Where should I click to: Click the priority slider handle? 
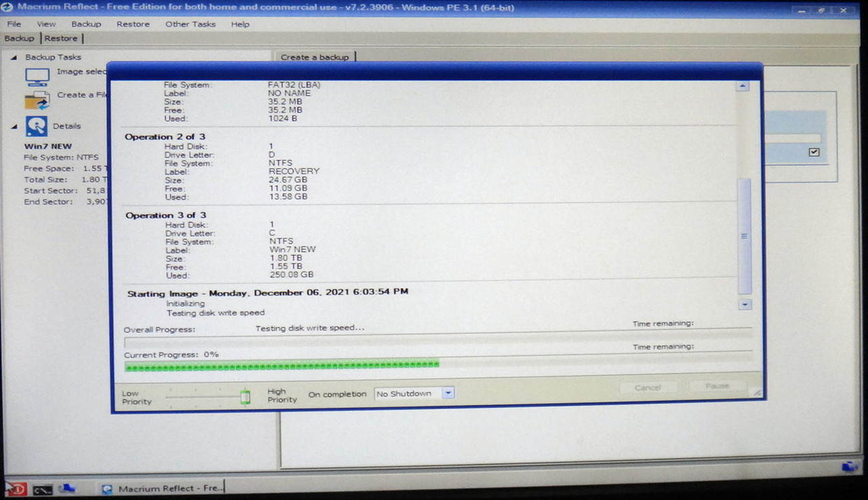click(x=245, y=396)
